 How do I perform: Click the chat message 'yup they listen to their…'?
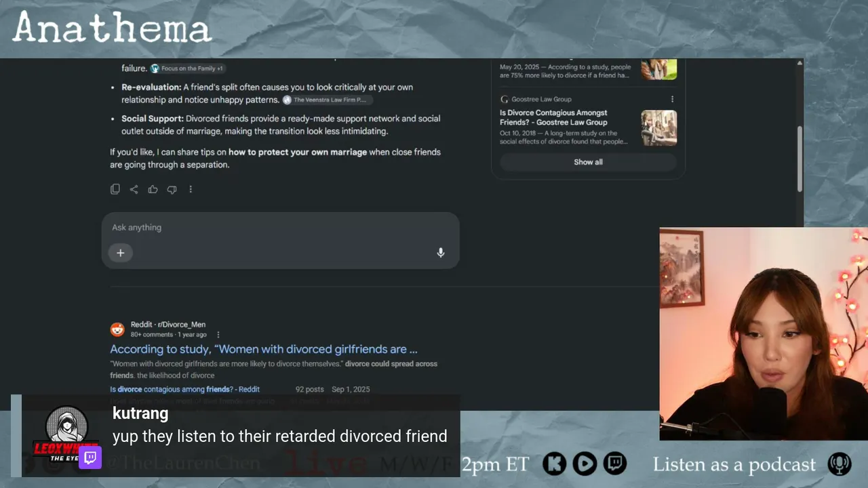tap(280, 436)
